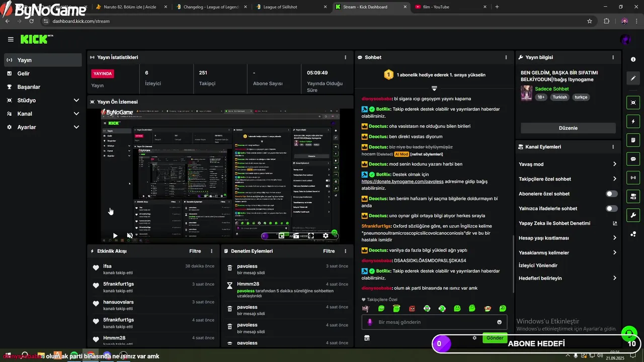Go to Başarılar in sidebar
Image resolution: width=644 pixels, height=362 pixels.
(x=43, y=87)
